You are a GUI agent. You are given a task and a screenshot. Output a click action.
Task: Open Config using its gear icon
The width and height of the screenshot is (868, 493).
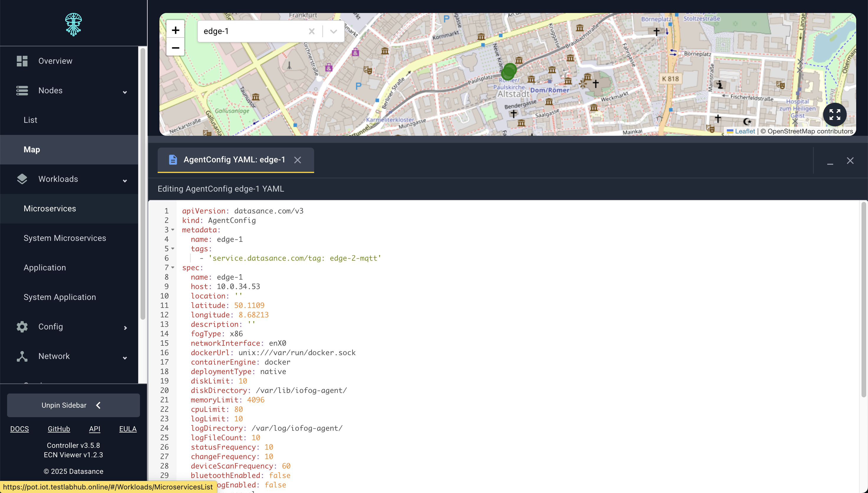22,327
